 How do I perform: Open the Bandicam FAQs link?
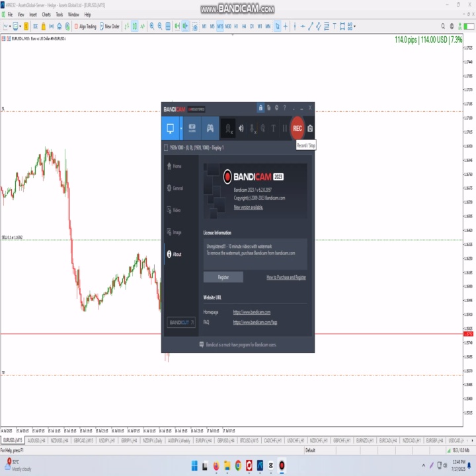255,323
